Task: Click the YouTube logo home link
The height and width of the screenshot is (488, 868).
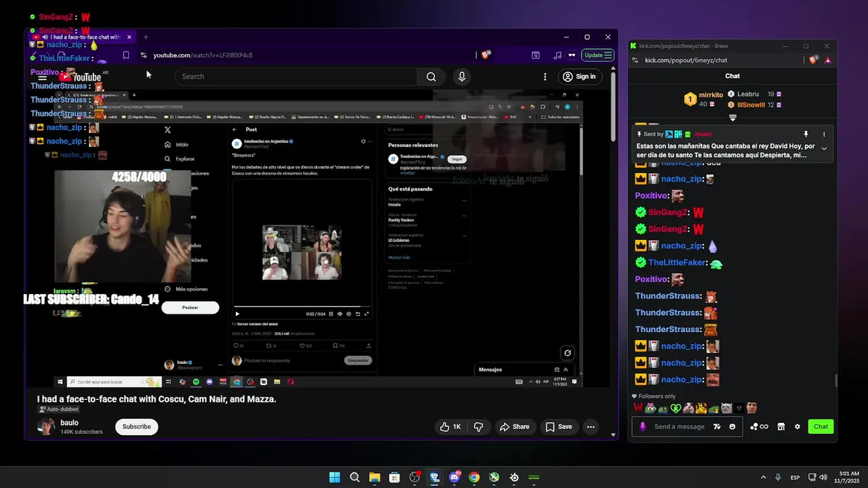Action: coord(81,77)
